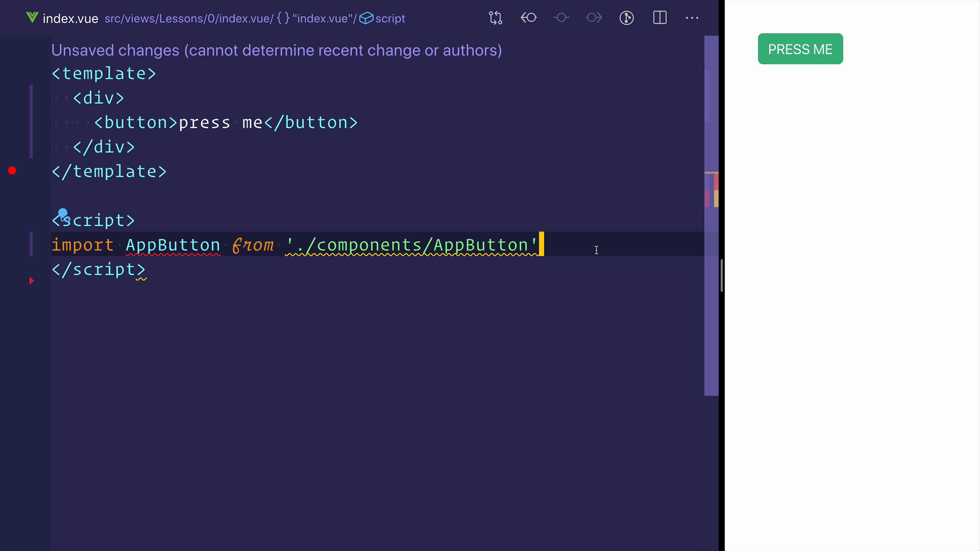The height and width of the screenshot is (551, 980).
Task: Click the <template> opening tag
Action: pyautogui.click(x=104, y=73)
